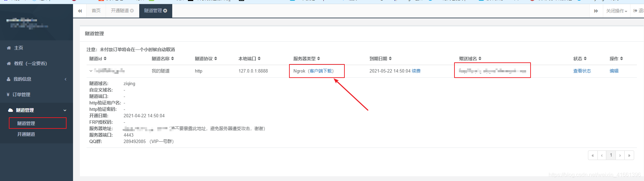Click the blurred site logo in sidebar
Viewport: 644px width, 181px height.
[x=27, y=23]
